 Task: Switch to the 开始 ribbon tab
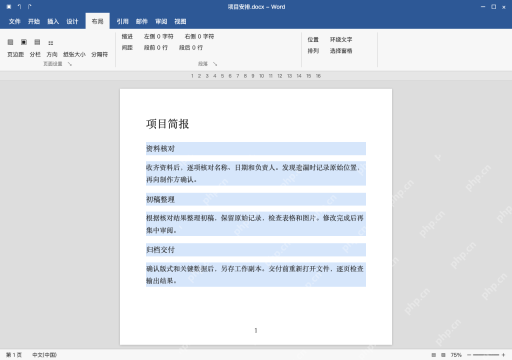click(x=34, y=22)
